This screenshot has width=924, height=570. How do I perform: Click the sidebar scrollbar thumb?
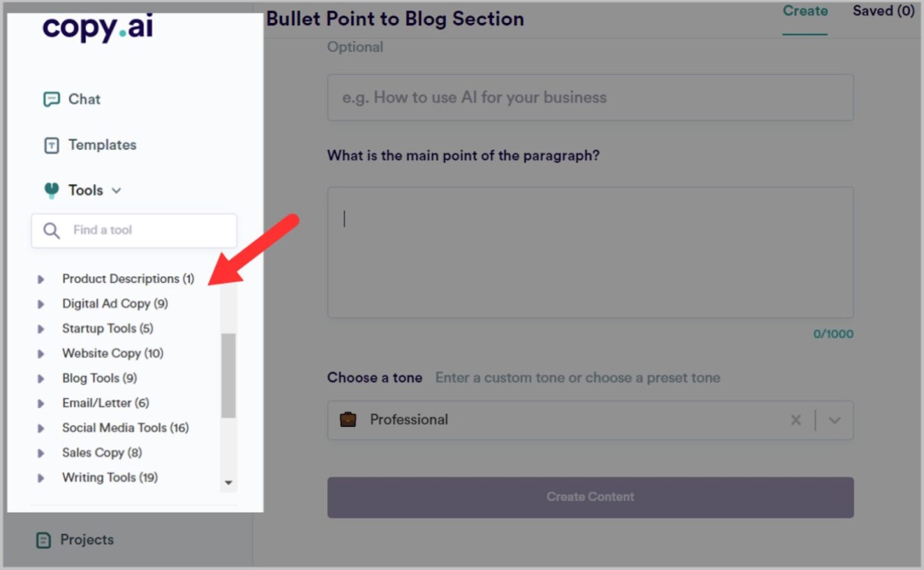click(229, 372)
